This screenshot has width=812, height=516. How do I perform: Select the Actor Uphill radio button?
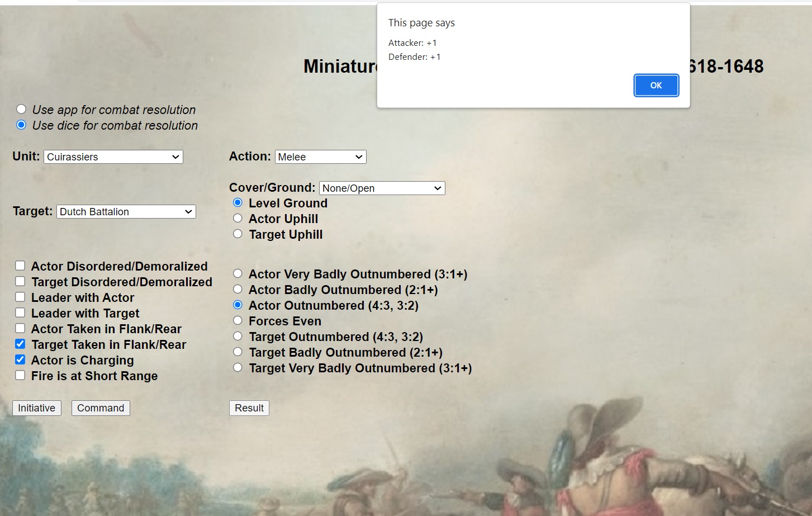(x=238, y=219)
